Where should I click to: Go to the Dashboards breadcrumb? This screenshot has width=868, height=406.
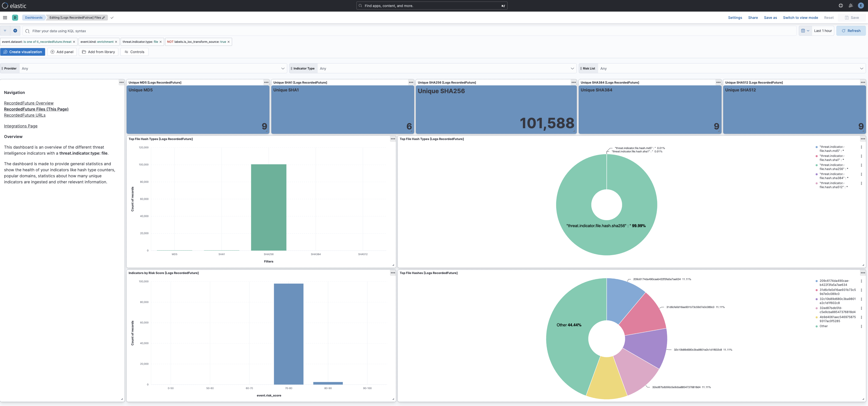point(33,18)
